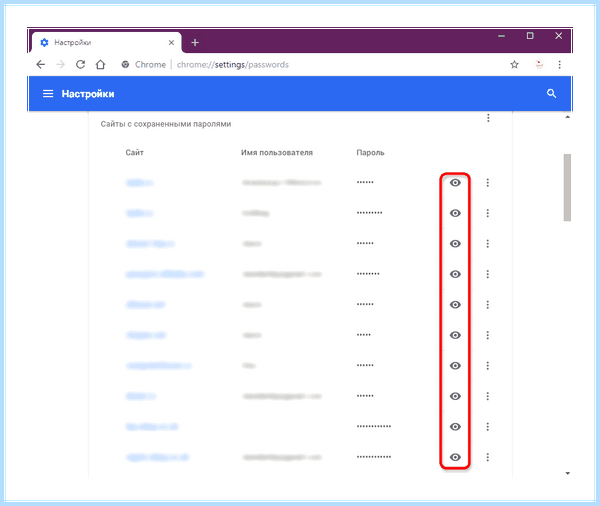
Task: Open site link in row without username
Action: 152,427
